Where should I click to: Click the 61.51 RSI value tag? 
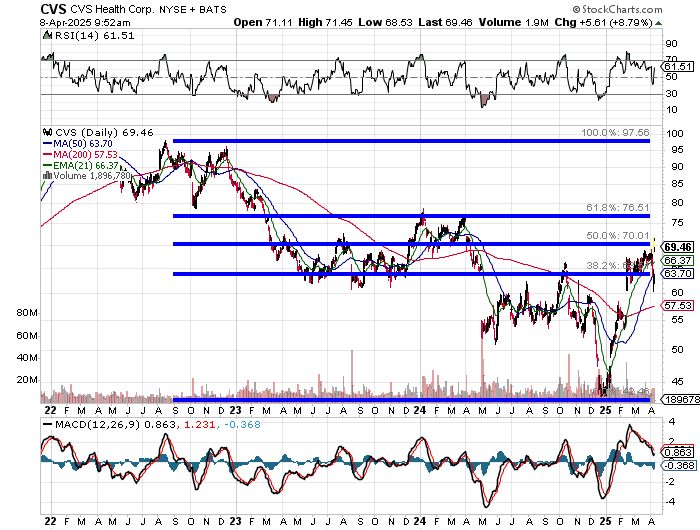tap(677, 66)
